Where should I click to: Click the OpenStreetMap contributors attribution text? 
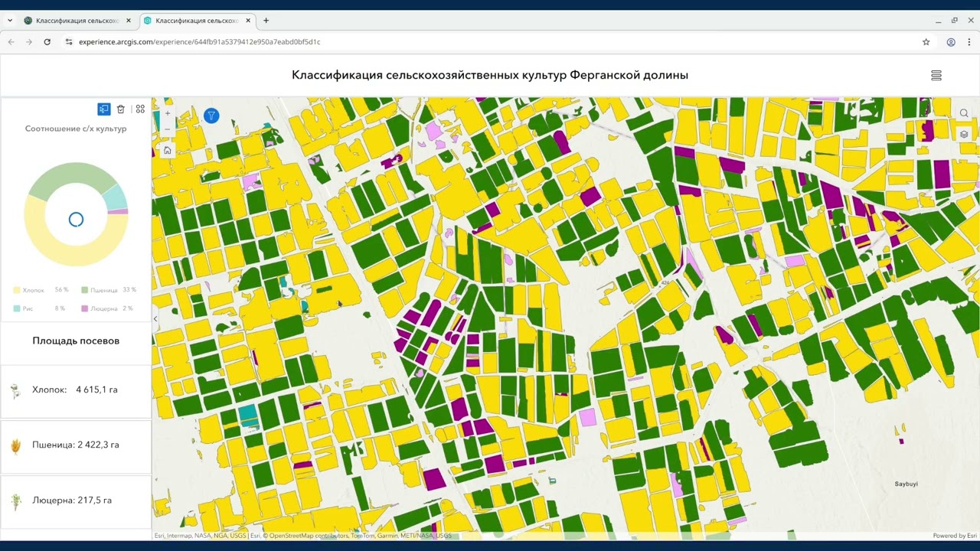click(x=308, y=536)
